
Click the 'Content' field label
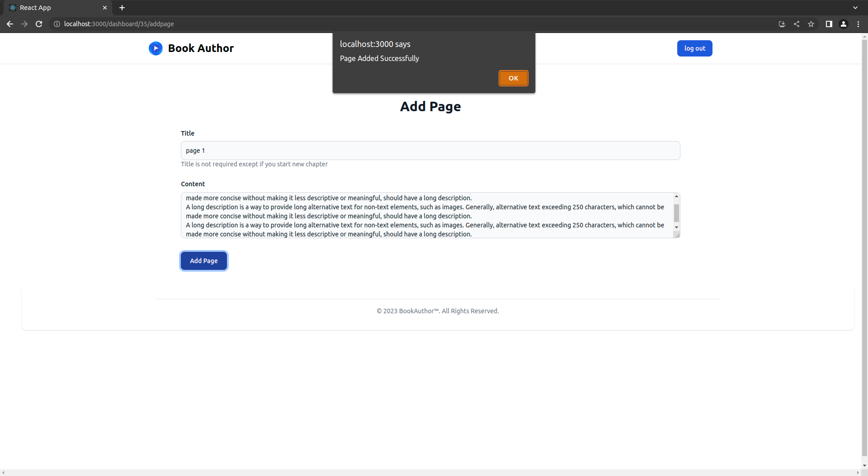point(193,184)
